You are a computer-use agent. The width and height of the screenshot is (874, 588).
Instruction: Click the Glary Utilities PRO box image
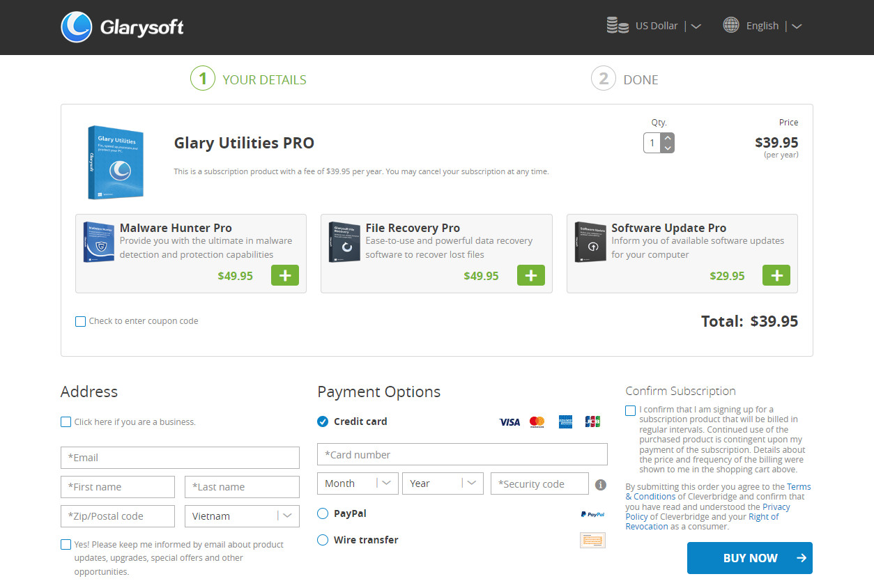point(116,162)
